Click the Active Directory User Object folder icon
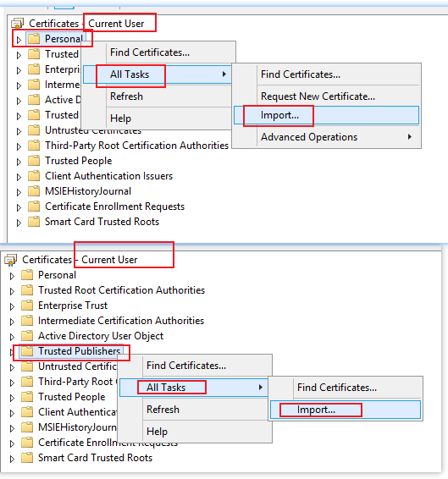The image size is (448, 479). click(x=27, y=336)
